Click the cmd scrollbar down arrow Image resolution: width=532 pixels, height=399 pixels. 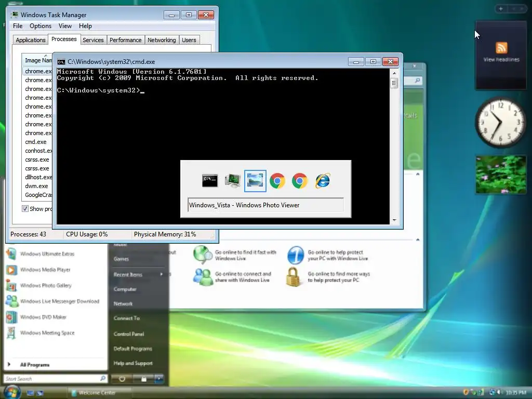pyautogui.click(x=394, y=220)
